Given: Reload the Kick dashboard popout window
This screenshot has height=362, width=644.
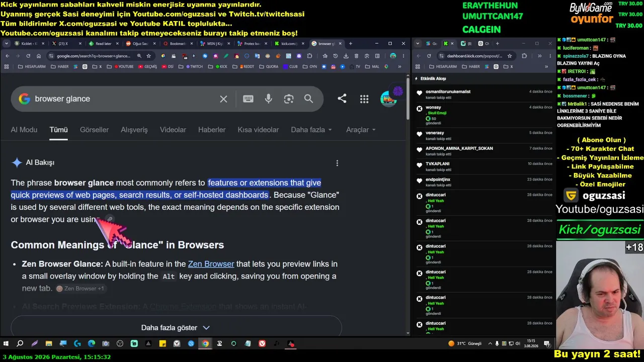Looking at the screenshot, I should (429, 56).
